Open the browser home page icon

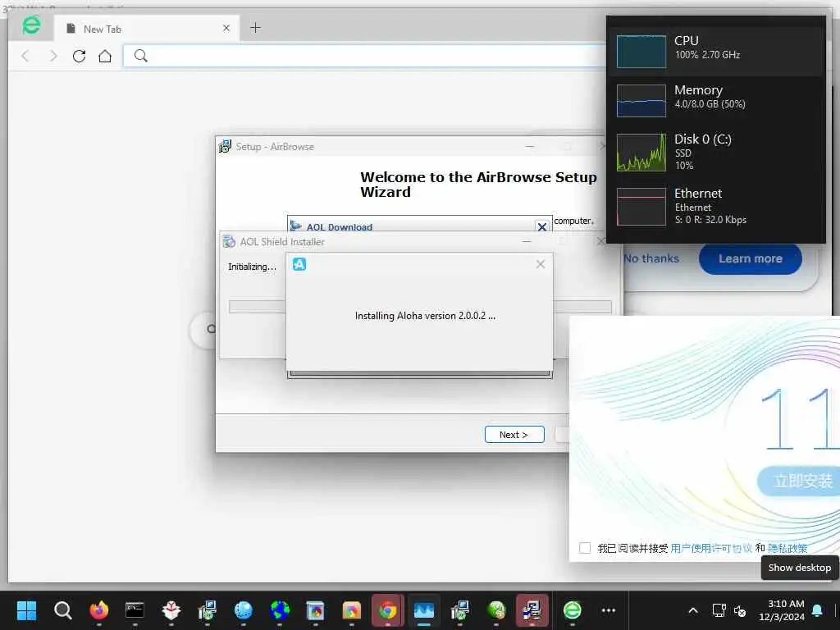pyautogui.click(x=105, y=56)
